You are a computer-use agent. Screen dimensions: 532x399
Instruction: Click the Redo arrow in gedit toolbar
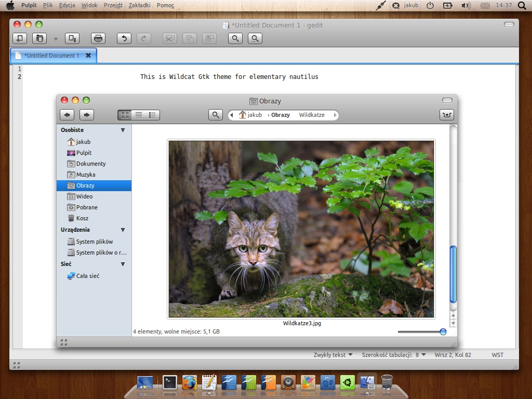coord(144,38)
